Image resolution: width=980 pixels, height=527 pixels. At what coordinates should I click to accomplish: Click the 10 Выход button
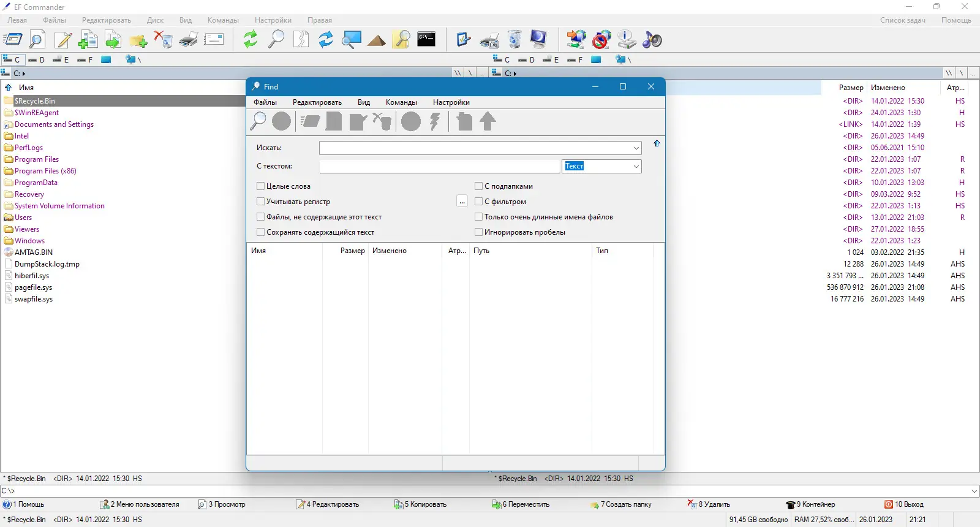904,504
